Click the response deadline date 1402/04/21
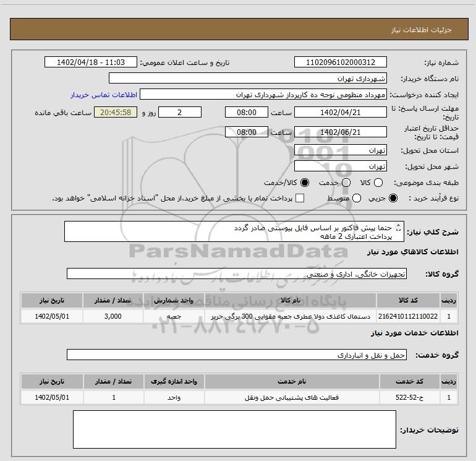 pyautogui.click(x=340, y=112)
